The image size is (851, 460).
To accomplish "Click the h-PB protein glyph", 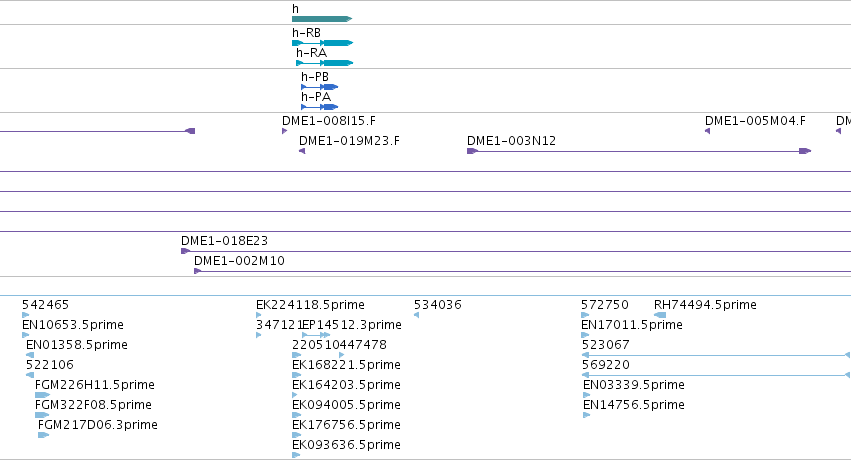I will point(320,87).
